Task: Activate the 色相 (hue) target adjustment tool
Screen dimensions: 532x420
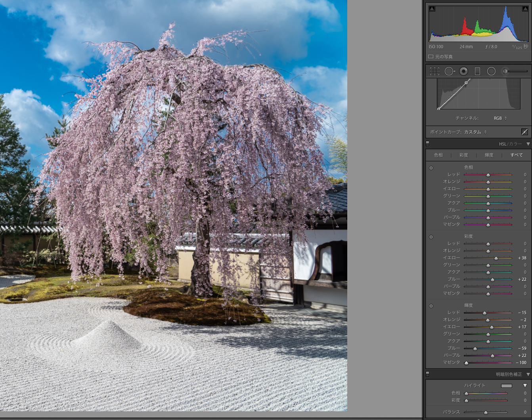Action: click(x=431, y=168)
